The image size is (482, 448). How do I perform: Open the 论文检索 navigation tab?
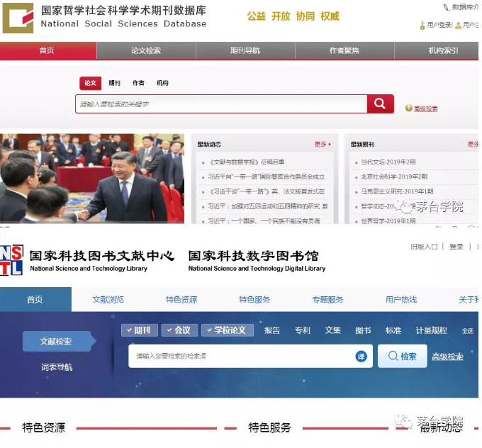coord(146,50)
